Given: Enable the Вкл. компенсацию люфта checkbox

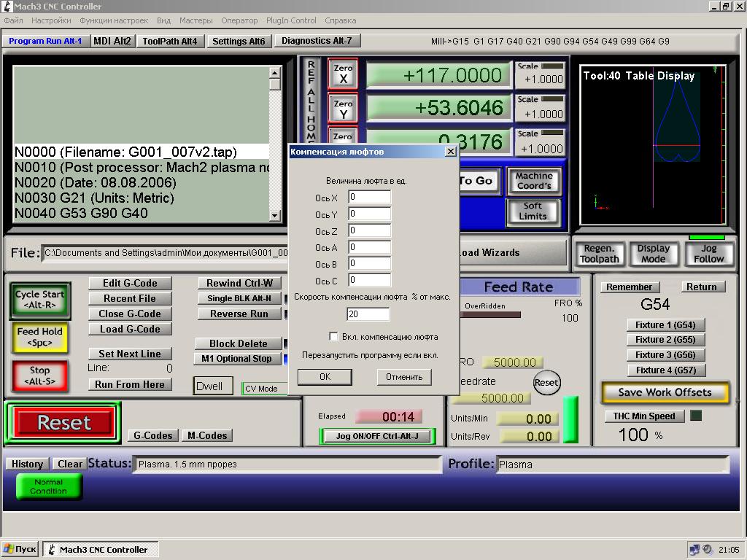Looking at the screenshot, I should coord(333,337).
